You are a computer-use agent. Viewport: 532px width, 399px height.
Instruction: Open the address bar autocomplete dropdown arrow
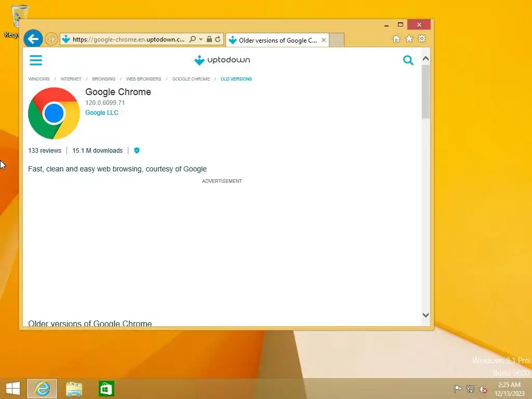201,39
